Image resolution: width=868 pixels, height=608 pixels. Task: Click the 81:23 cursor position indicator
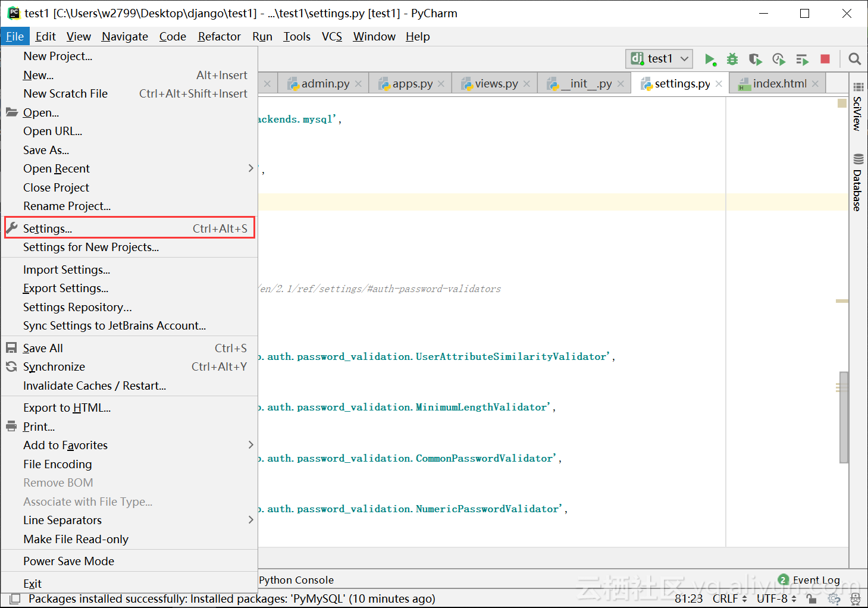(688, 598)
